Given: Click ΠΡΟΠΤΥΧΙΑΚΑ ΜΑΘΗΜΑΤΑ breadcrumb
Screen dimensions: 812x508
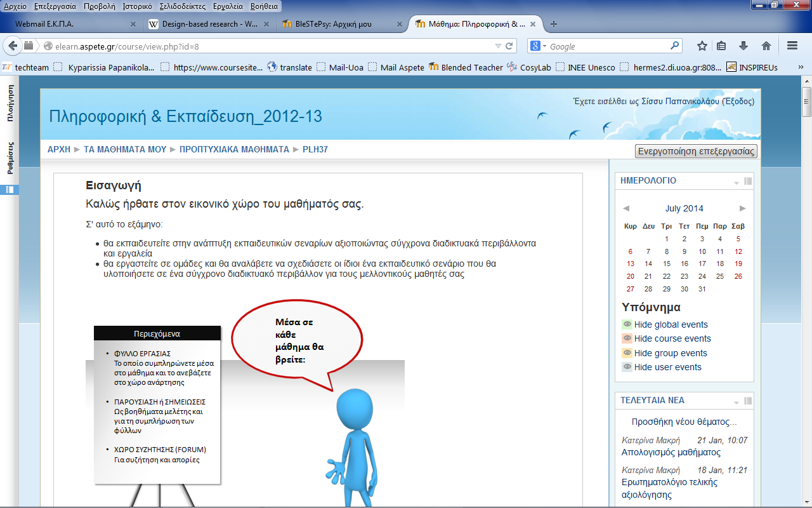Looking at the screenshot, I should (234, 150).
